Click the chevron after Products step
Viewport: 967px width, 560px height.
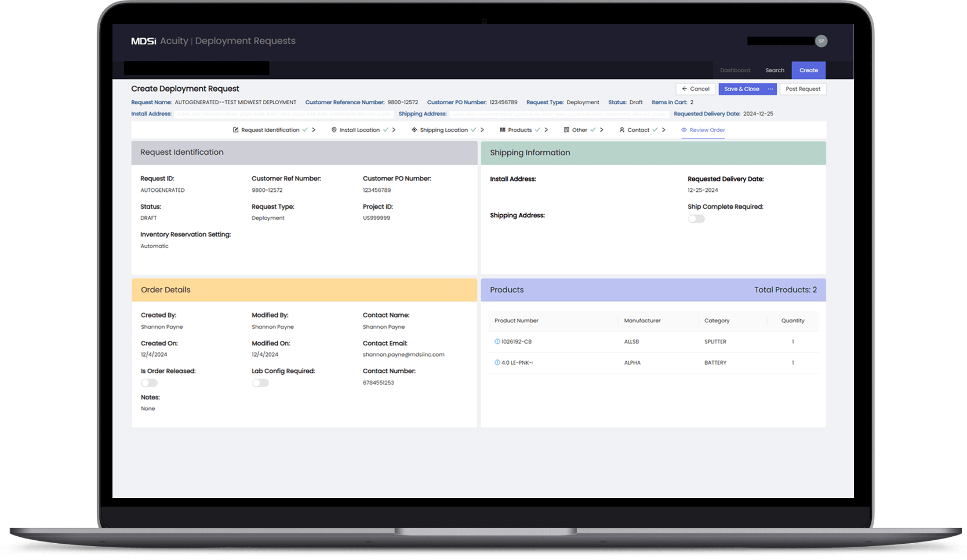[x=546, y=130]
